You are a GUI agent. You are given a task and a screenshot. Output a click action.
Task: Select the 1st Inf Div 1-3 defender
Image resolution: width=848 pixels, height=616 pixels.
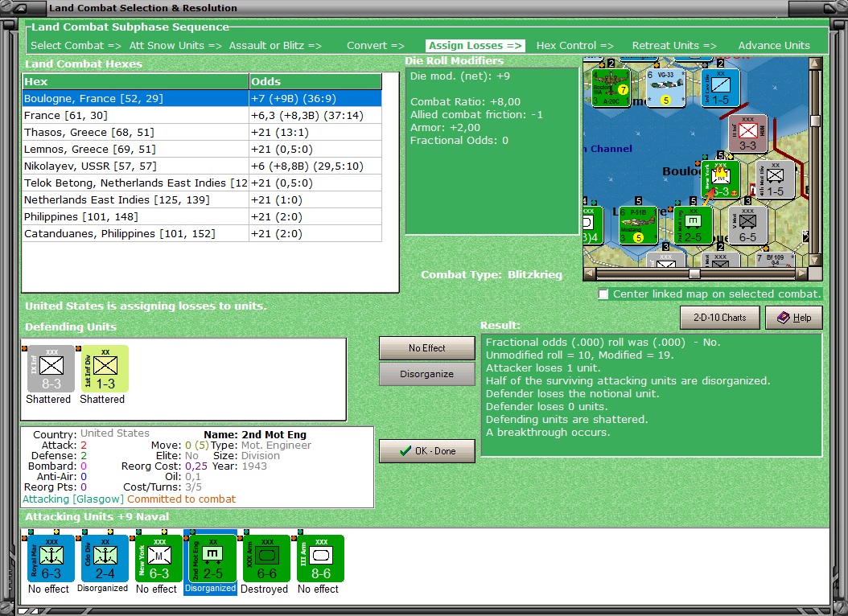coord(105,368)
